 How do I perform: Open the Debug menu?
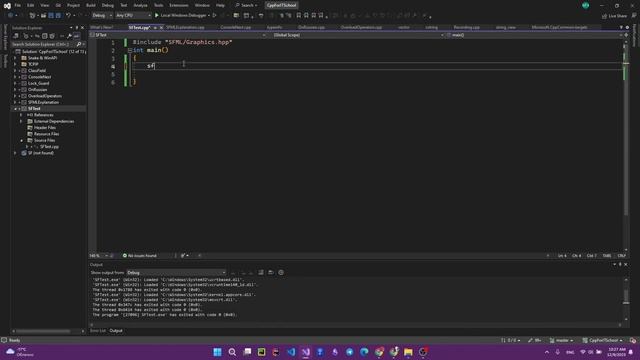pos(108,5)
